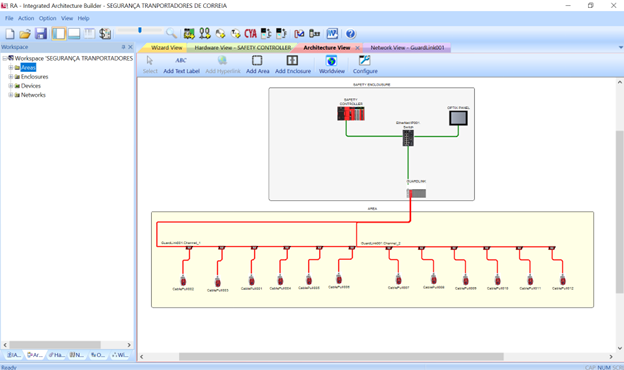The height and width of the screenshot is (370, 624).
Task: Switch to the 'Ha...' bottom workspace tab
Action: click(x=56, y=355)
